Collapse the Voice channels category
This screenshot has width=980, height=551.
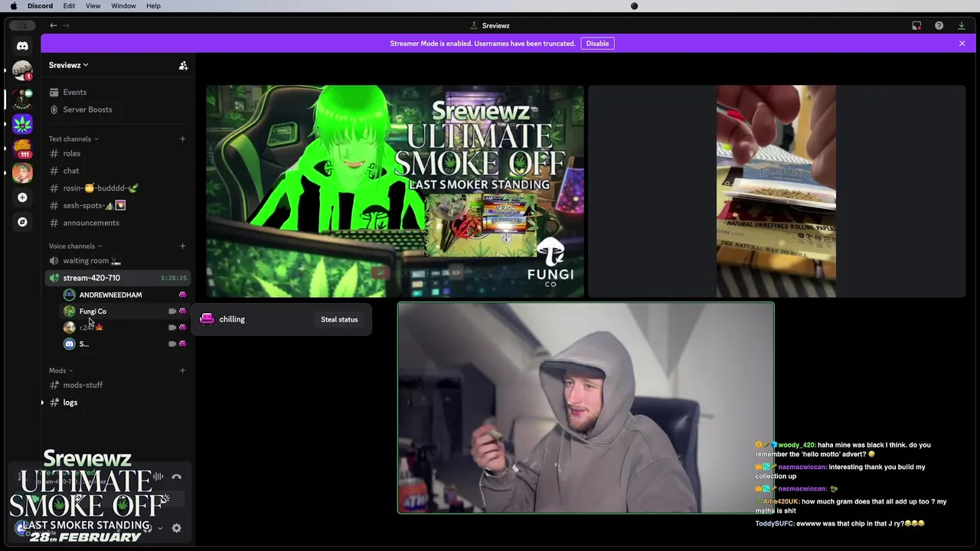point(76,246)
